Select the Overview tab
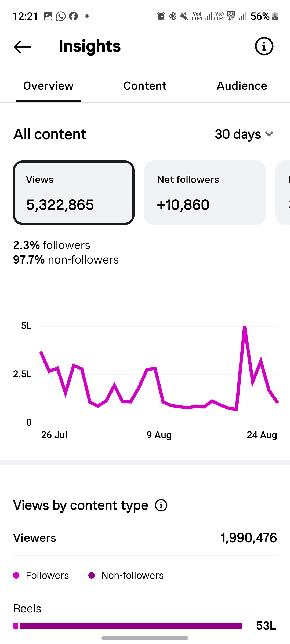290x644 pixels. pos(48,86)
